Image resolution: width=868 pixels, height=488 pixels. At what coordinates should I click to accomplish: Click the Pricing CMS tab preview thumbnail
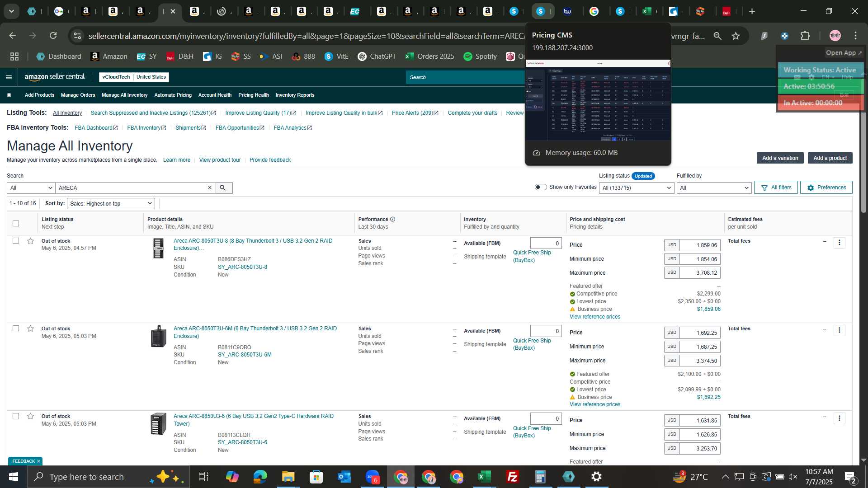coord(598,100)
